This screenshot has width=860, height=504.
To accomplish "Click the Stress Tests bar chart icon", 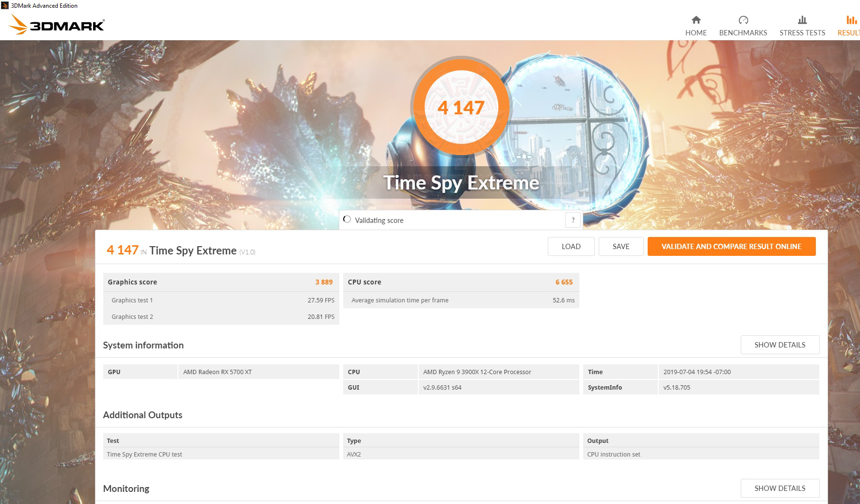I will point(802,20).
